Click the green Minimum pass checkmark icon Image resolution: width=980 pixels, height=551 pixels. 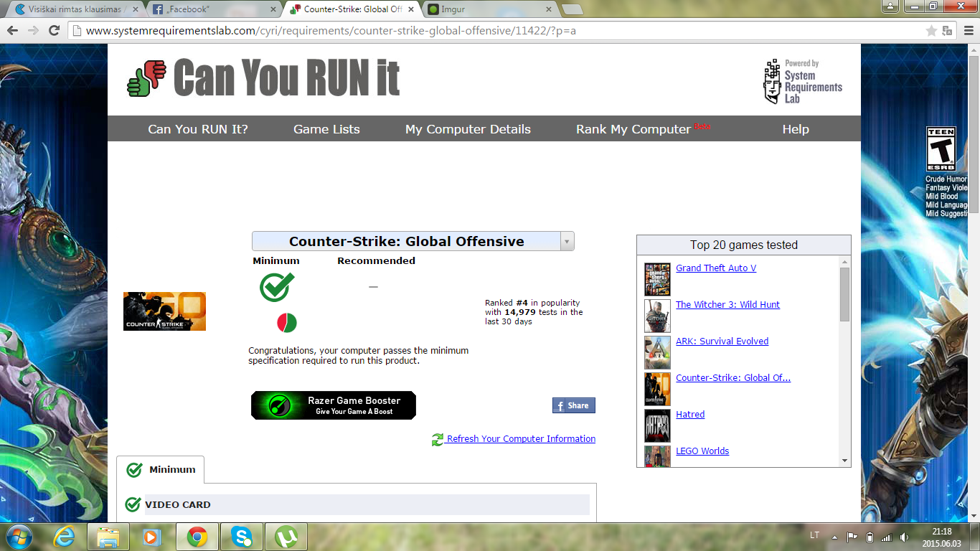(277, 286)
